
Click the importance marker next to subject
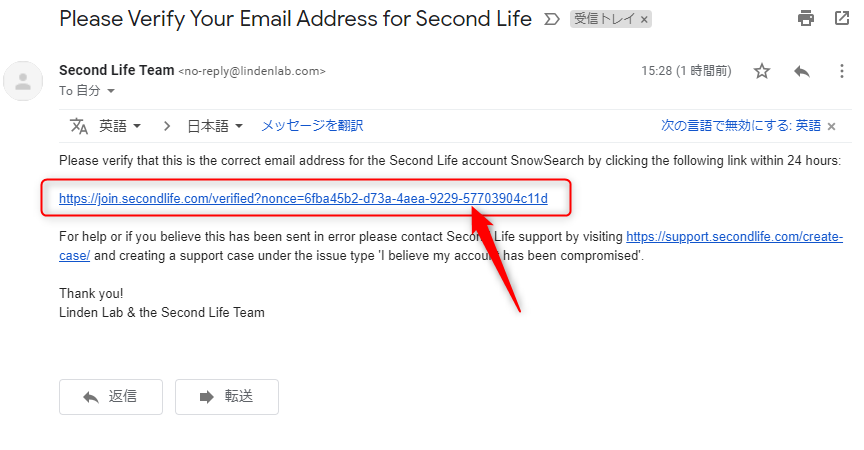552,20
